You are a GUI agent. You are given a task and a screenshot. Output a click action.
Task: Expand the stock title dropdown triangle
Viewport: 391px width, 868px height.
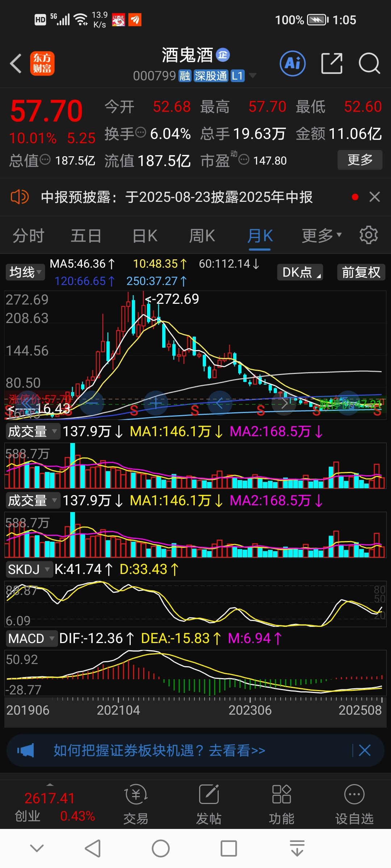pos(252,76)
